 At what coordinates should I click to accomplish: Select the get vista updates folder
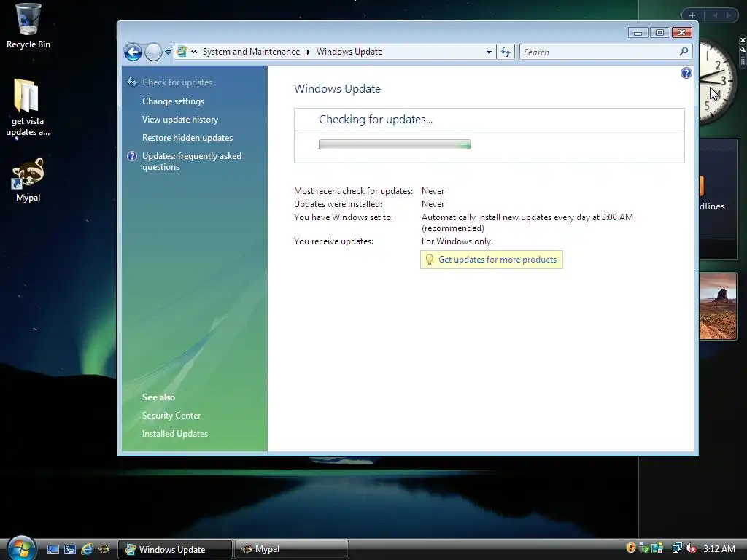click(28, 108)
